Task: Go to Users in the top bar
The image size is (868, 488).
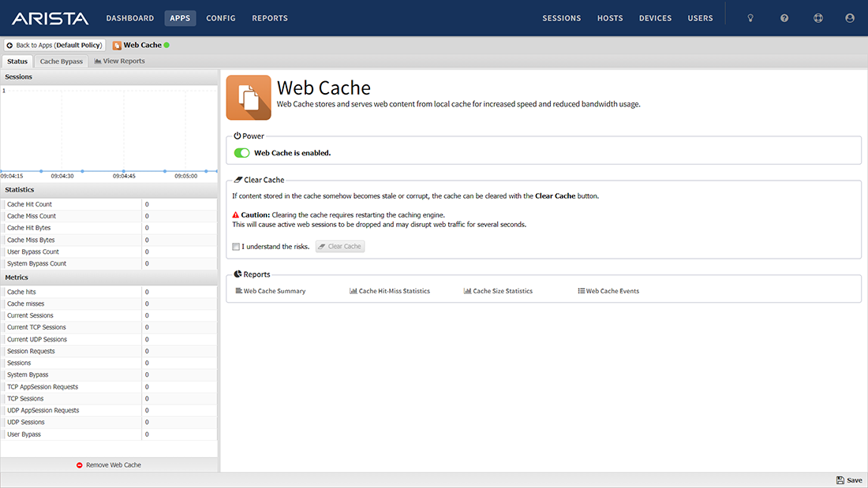Action: coord(700,18)
